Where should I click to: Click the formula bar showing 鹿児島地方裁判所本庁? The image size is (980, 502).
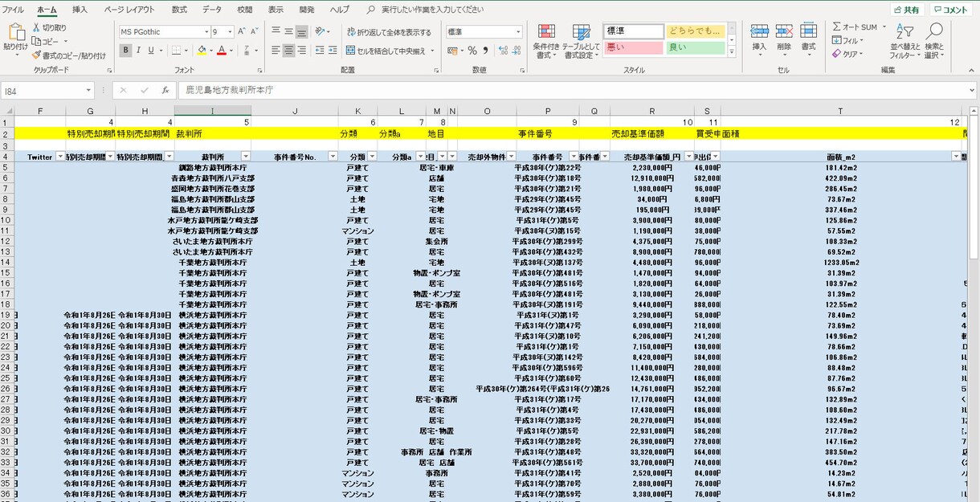574,91
